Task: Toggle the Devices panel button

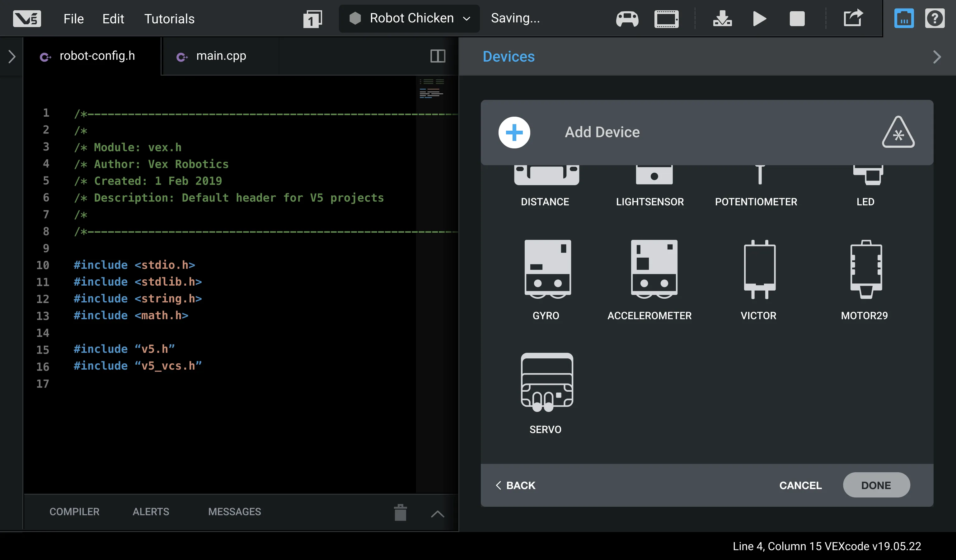Action: point(904,19)
